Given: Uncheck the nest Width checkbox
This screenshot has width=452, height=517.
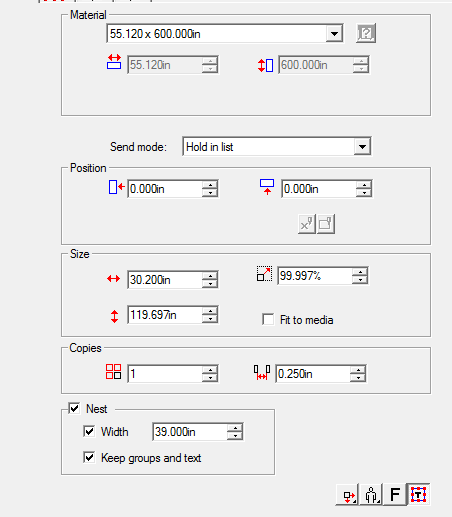Looking at the screenshot, I should click(89, 431).
